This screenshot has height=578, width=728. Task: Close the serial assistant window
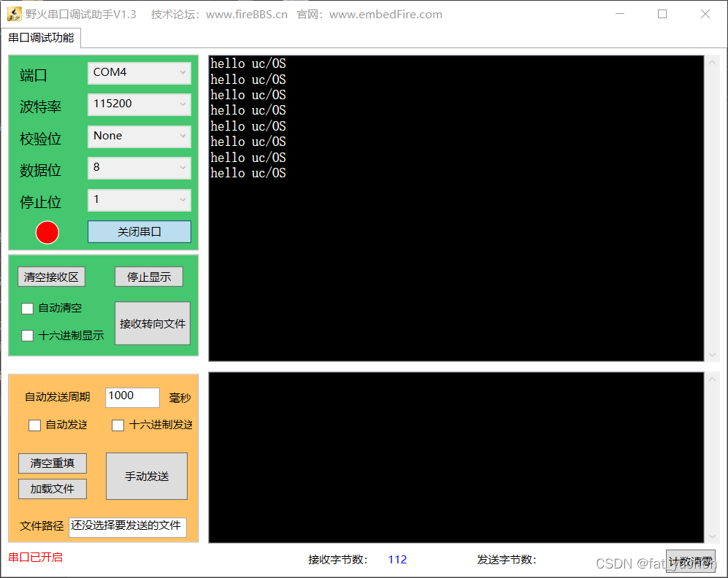[705, 14]
